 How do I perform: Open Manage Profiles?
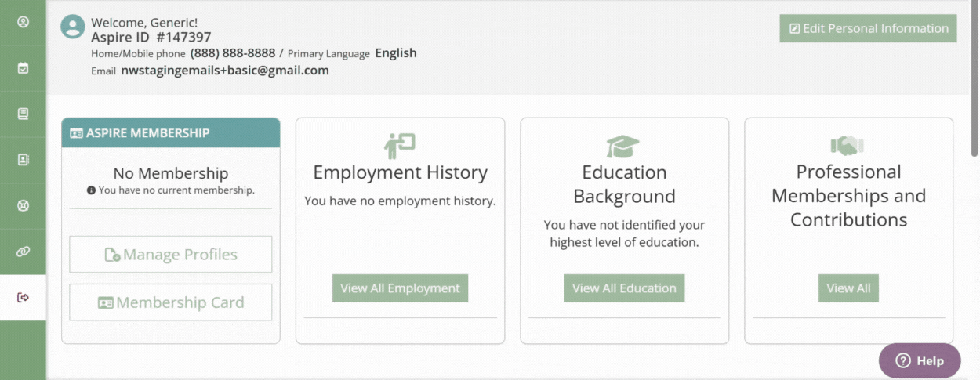point(171,255)
